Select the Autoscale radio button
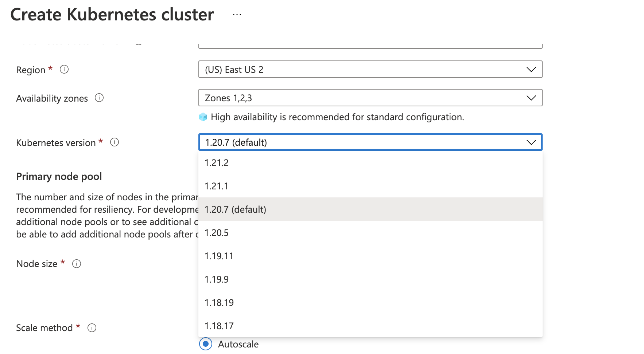The height and width of the screenshot is (354, 644). tap(205, 344)
